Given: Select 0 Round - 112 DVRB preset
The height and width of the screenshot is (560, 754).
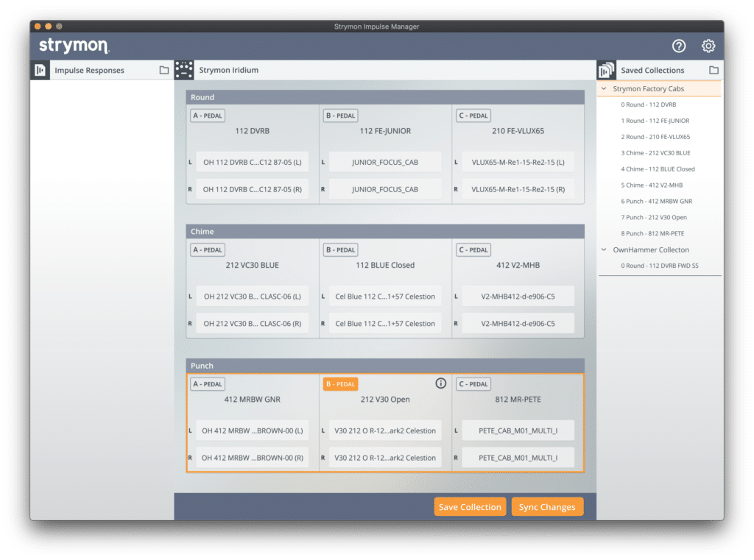Looking at the screenshot, I should (x=648, y=104).
